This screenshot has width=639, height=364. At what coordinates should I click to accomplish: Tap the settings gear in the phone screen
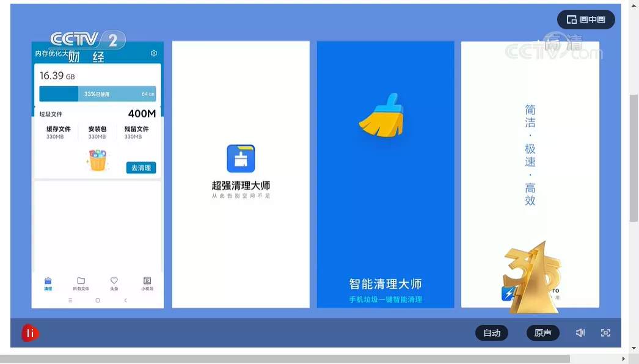(153, 53)
